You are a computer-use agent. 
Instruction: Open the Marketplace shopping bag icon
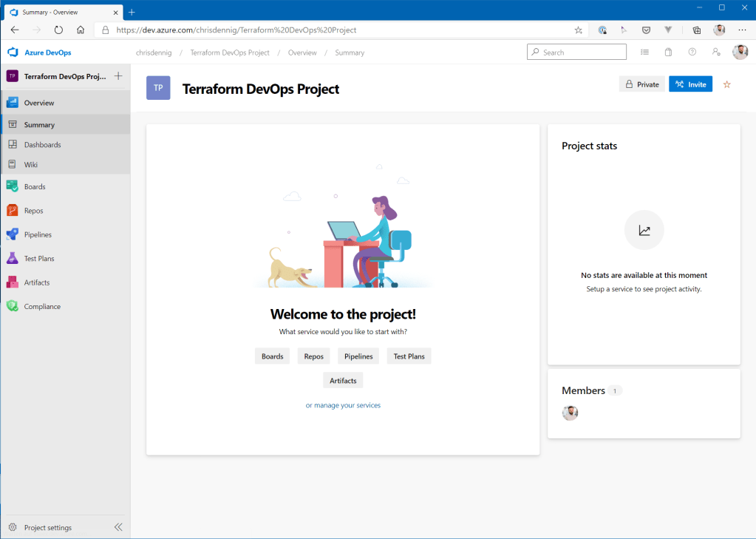(x=668, y=52)
